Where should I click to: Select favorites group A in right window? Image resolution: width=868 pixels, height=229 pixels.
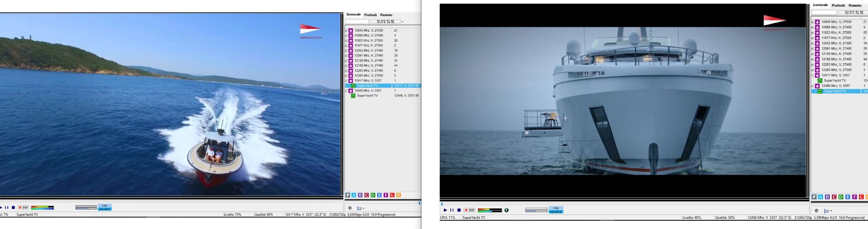820,197
